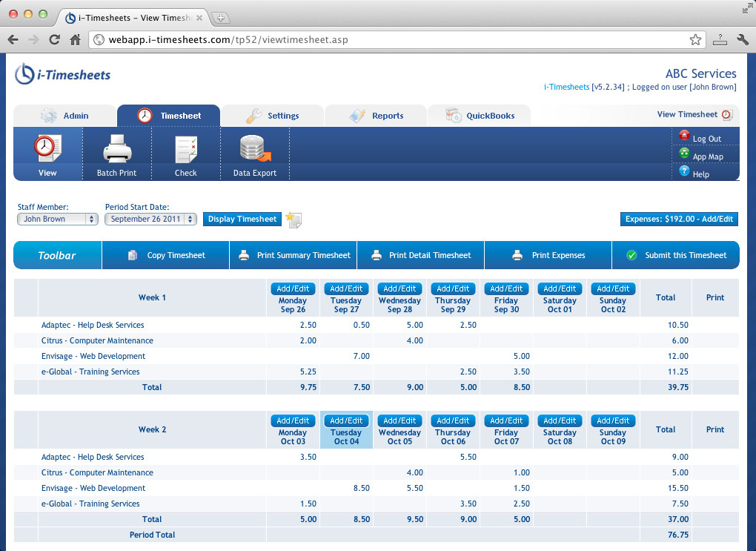Click Week 2 total 37.00
Viewport: 756px width, 551px height.
(678, 519)
